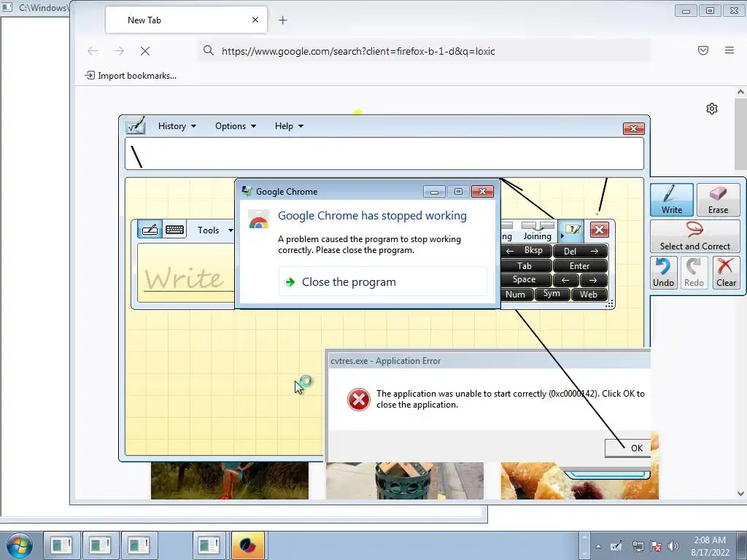Viewport: 747px width, 560px height.
Task: Click Firefox scrollbar up arrow
Action: pyautogui.click(x=740, y=92)
